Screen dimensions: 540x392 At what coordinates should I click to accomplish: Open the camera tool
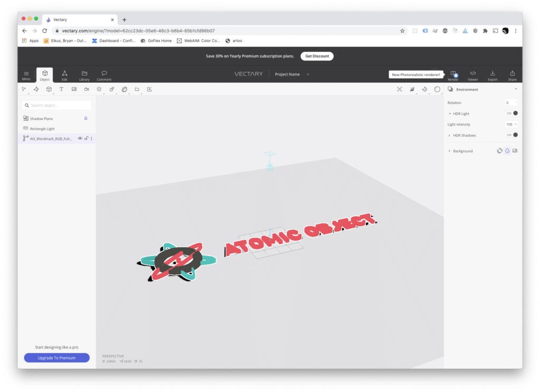tap(86, 89)
